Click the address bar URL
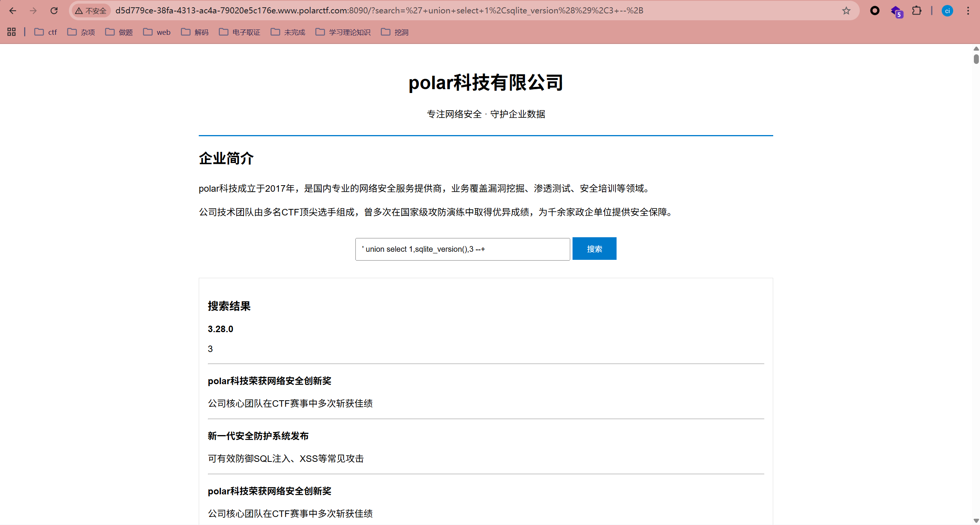 coord(379,11)
